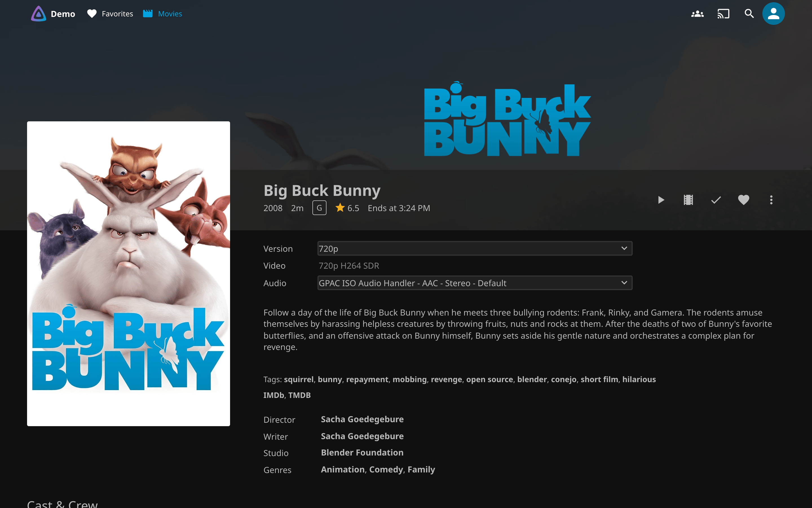Click the bunny tag
The height and width of the screenshot is (508, 812).
pyautogui.click(x=330, y=379)
